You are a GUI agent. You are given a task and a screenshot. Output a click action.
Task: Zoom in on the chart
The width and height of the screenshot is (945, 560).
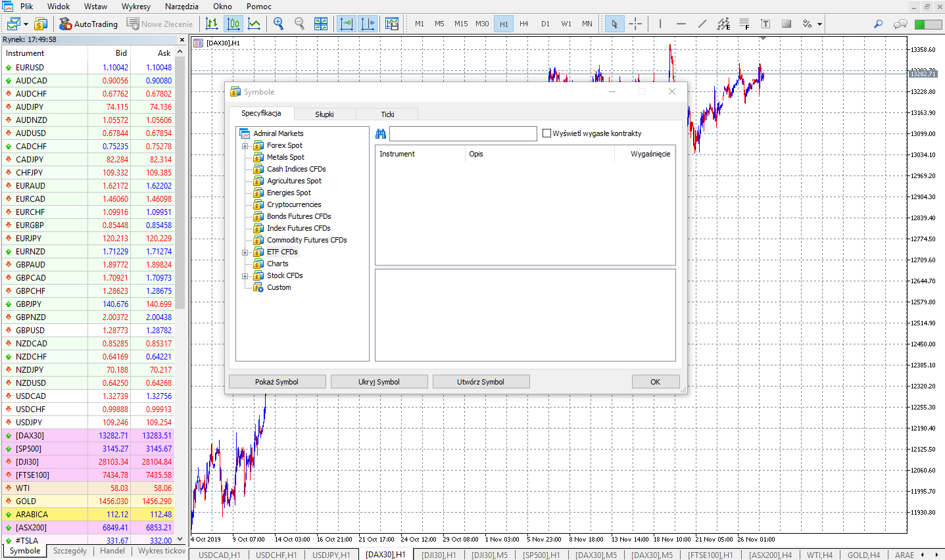click(278, 24)
